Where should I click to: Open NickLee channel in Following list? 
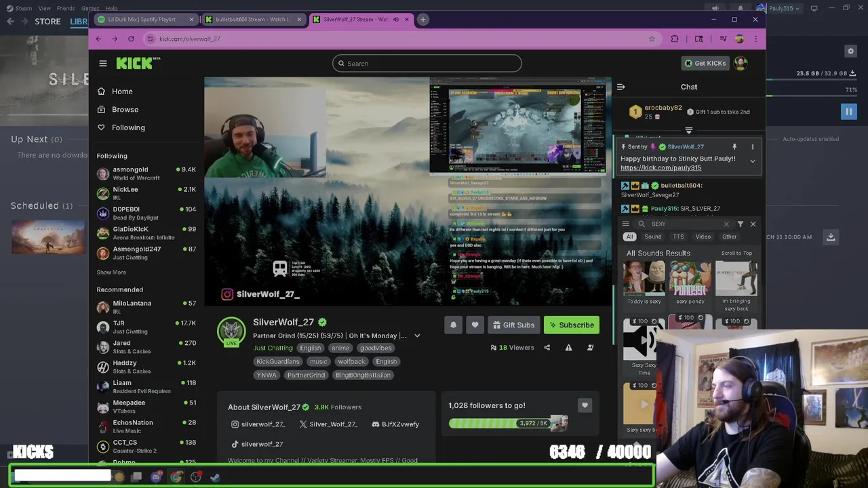pyautogui.click(x=146, y=193)
